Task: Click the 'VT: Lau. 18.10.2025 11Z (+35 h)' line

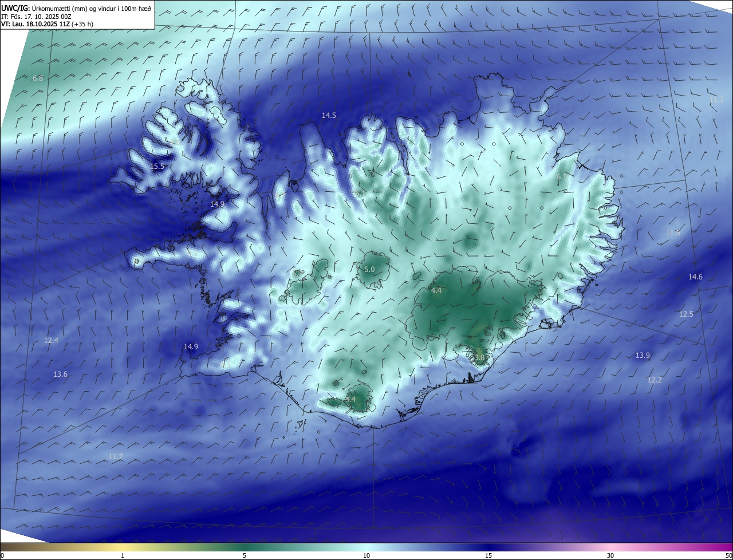Action: [48, 24]
